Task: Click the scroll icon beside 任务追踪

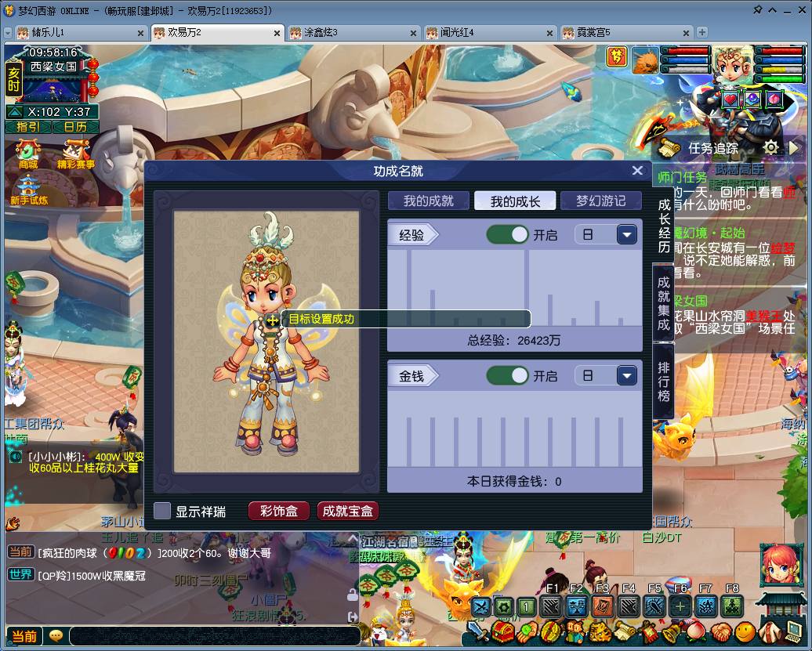Action: tap(669, 149)
